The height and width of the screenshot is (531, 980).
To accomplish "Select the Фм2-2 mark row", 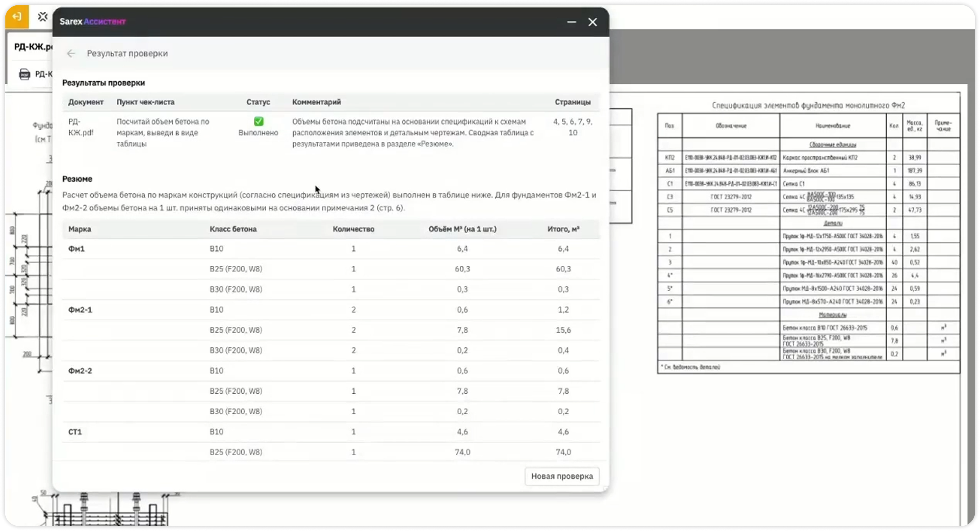I will point(331,371).
